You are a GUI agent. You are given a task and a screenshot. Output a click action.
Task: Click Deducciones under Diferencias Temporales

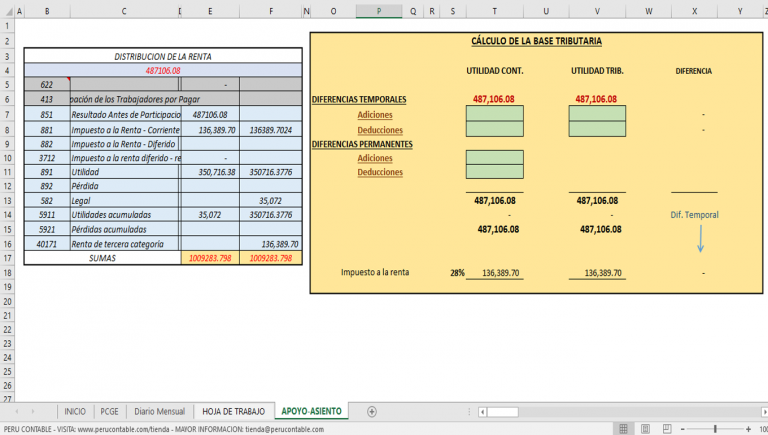tap(380, 130)
